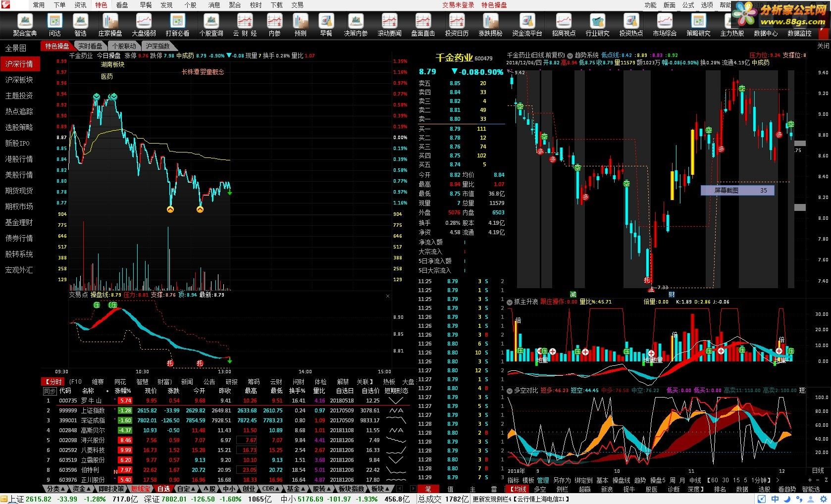Click the 大盘强弱 toolbar icon
This screenshot has height=504, width=831.
coord(144,25)
